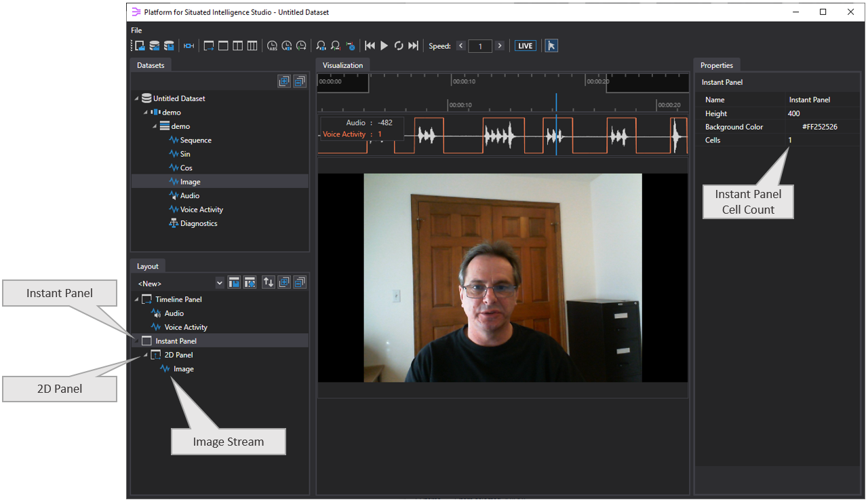Image resolution: width=868 pixels, height=502 pixels.
Task: Increase playback speed with the right arrow stepper
Action: [x=500, y=45]
